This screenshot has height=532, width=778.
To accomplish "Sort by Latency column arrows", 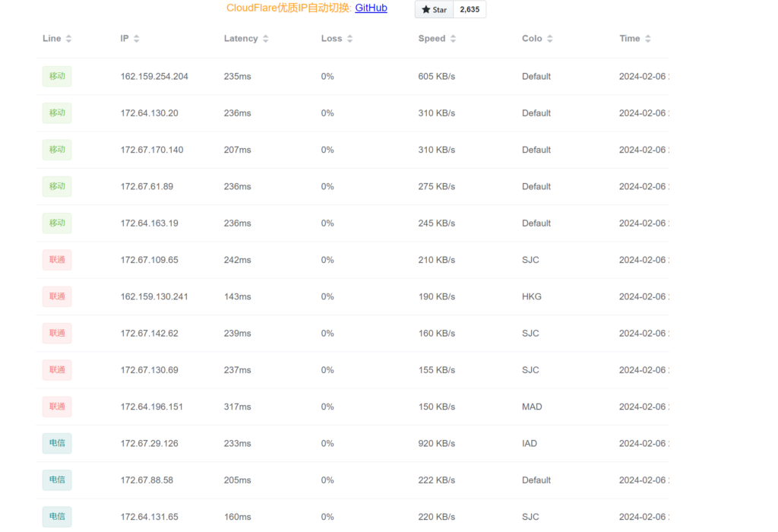I will pyautogui.click(x=265, y=39).
